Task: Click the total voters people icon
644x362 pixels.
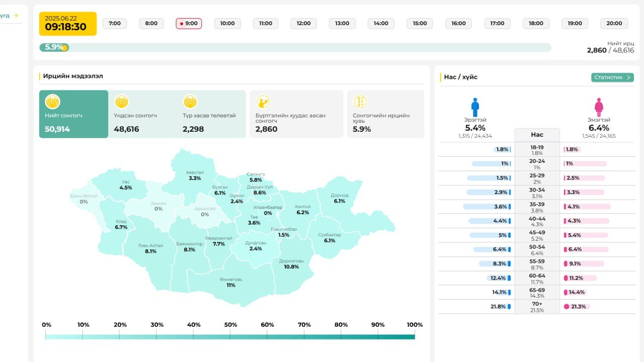Action: point(52,102)
